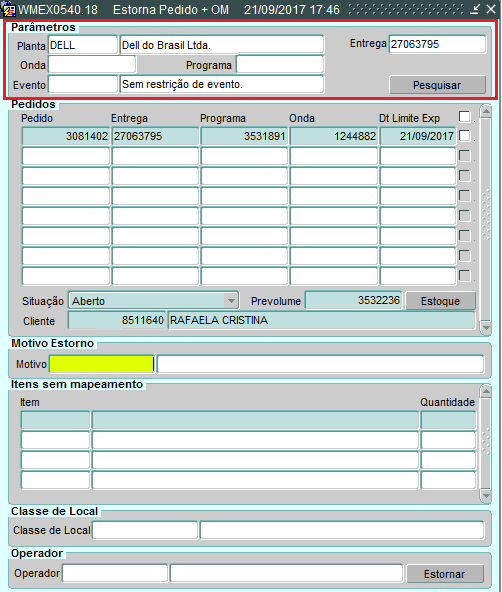Screen dimensions: 502x592
Task: Toggle the checkbox on the second Pedidos row
Action: pos(465,156)
